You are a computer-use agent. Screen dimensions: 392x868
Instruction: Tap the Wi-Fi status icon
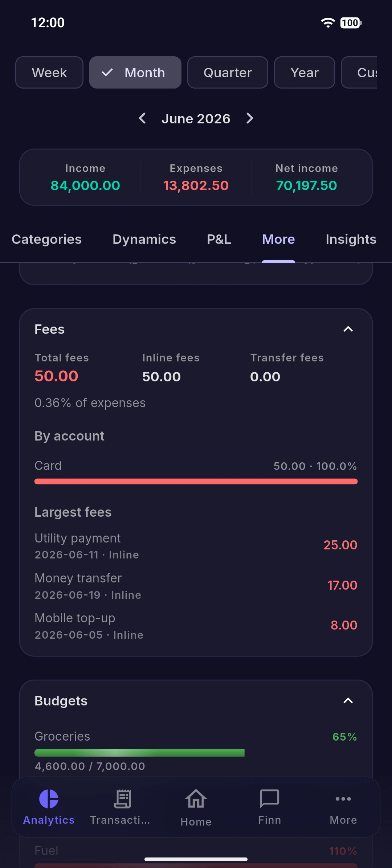pos(328,23)
